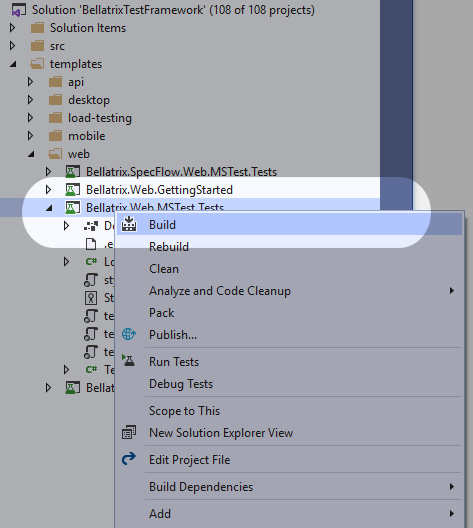This screenshot has height=528, width=473.
Task: Select Run Tests menu entry
Action: point(289,362)
